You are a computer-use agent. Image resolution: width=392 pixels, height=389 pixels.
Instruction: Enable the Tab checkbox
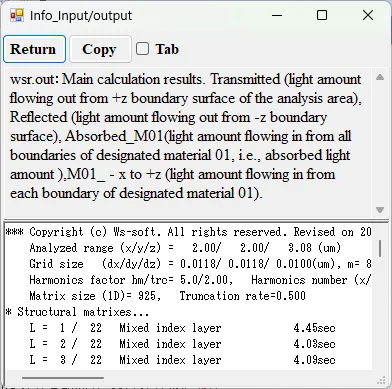142,49
